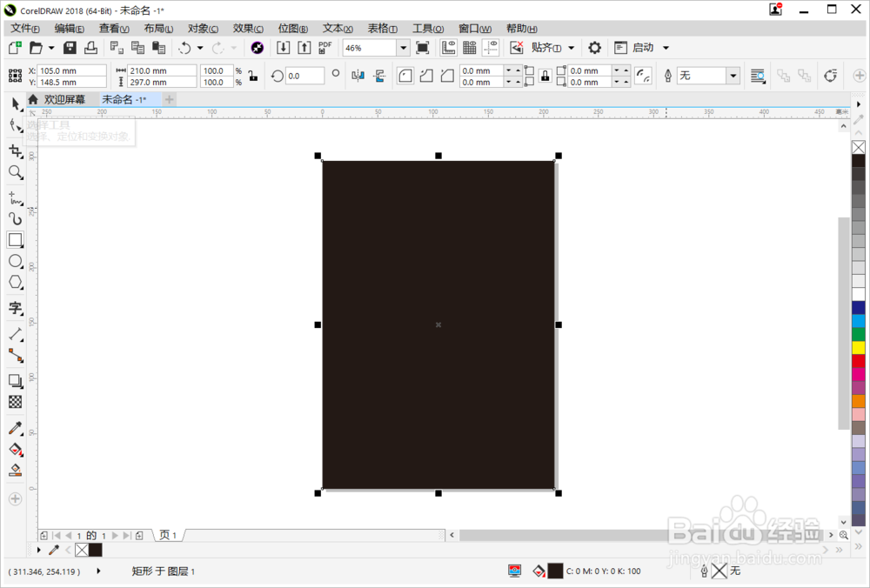Select the Rectangle tool
The width and height of the screenshot is (870, 588).
pos(16,240)
